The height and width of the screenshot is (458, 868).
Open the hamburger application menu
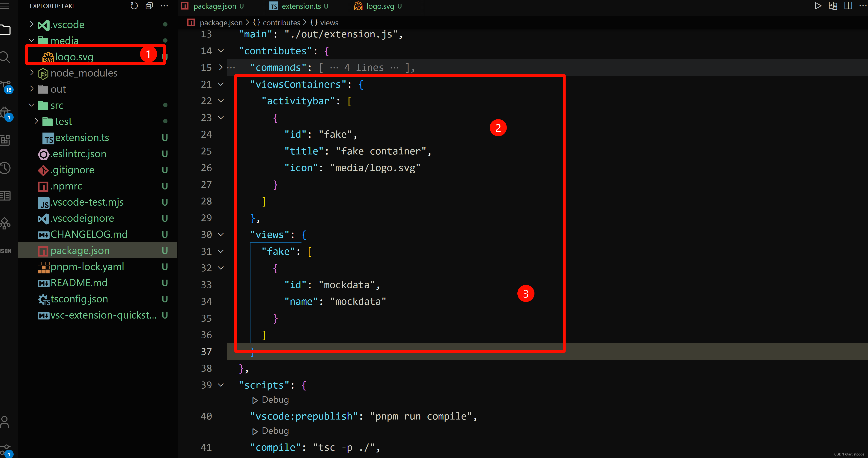pos(5,6)
